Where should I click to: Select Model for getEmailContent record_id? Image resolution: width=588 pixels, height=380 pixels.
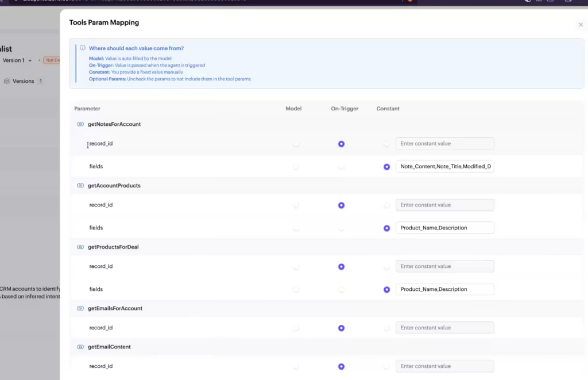coord(296,366)
